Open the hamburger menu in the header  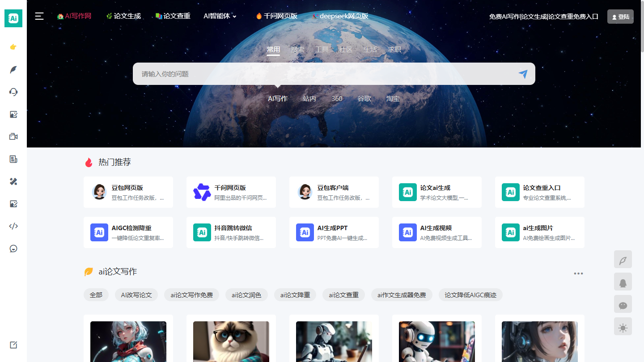pyautogui.click(x=39, y=16)
